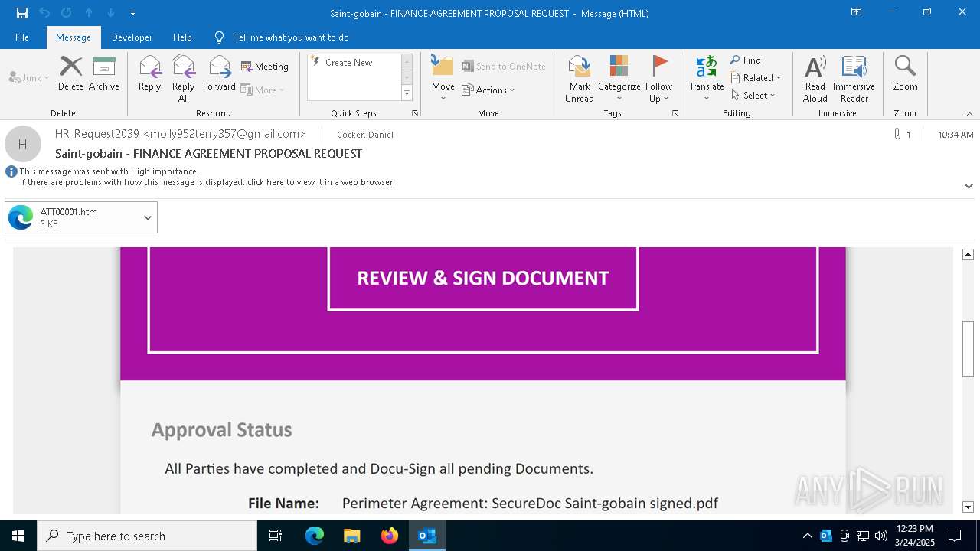980x551 pixels.
Task: Click the message scrollbar up arrow
Action: point(968,254)
